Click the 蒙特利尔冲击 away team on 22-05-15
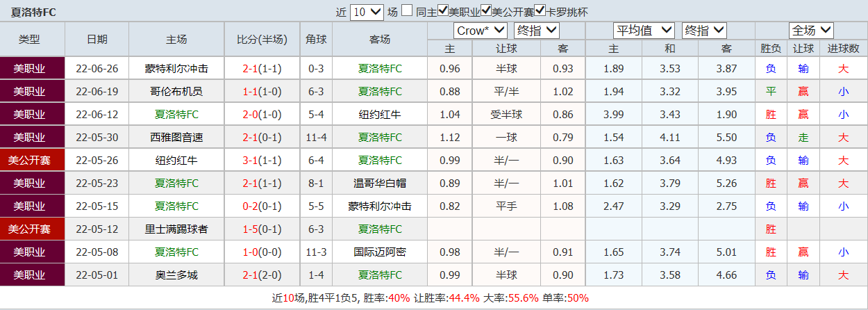This screenshot has width=868, height=310. pos(380,206)
